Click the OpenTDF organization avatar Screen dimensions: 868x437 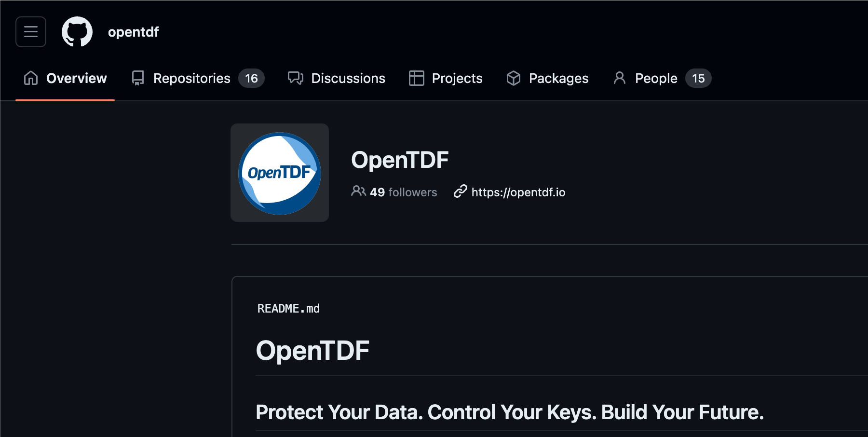(x=280, y=173)
